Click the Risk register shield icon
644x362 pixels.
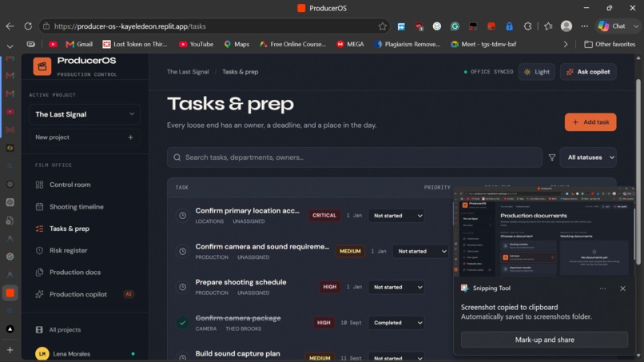click(39, 250)
